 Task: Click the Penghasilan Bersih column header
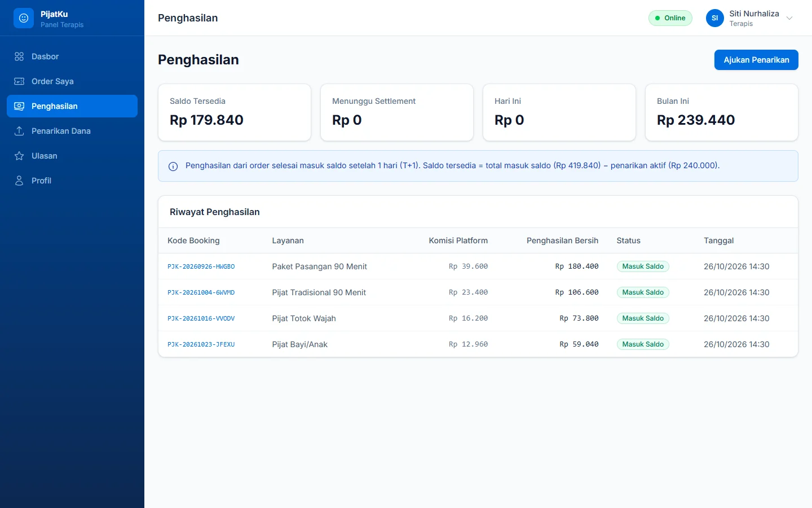click(562, 240)
